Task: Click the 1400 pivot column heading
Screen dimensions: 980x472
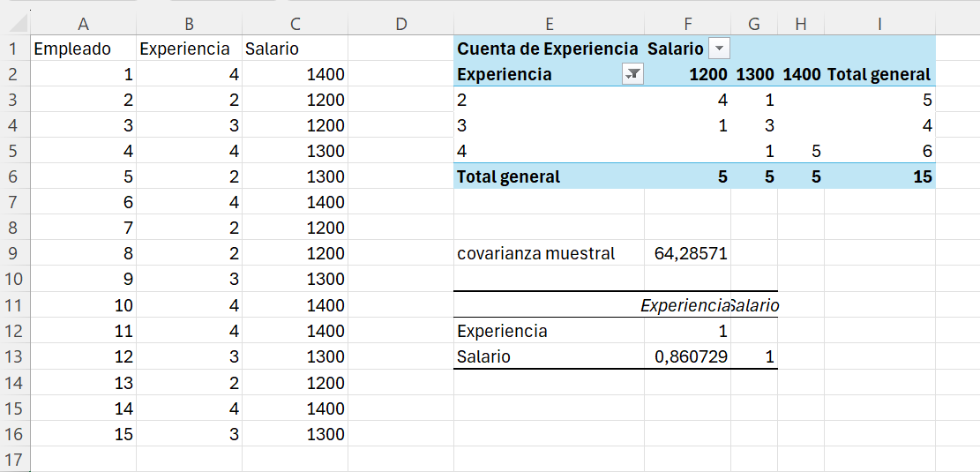Action: [x=801, y=75]
